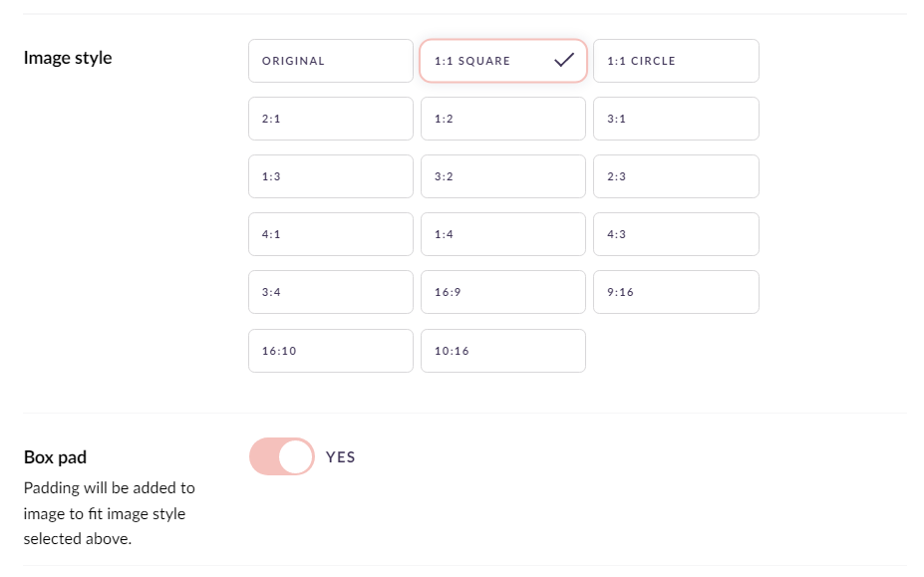The height and width of the screenshot is (577, 924).
Task: Choose the 1:3 ratio button
Action: coord(331,176)
